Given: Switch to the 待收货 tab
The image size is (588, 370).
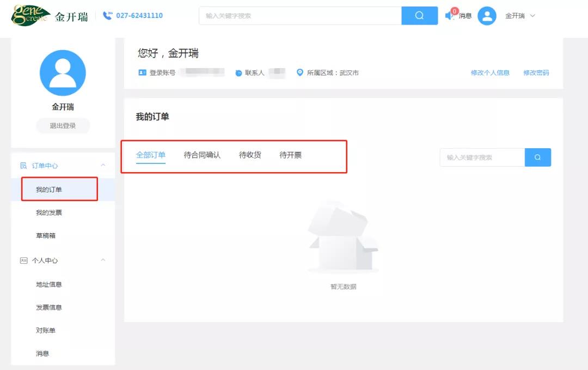Looking at the screenshot, I should 249,154.
